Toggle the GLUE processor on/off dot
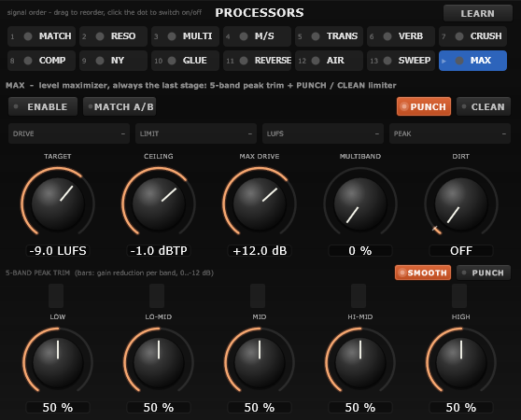This screenshot has width=521, height=420. pyautogui.click(x=172, y=61)
